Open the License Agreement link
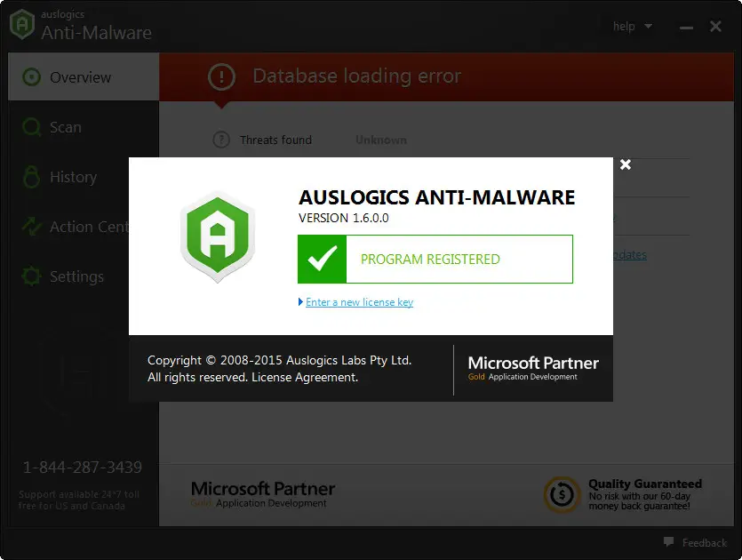The width and height of the screenshot is (742, 560). (305, 377)
